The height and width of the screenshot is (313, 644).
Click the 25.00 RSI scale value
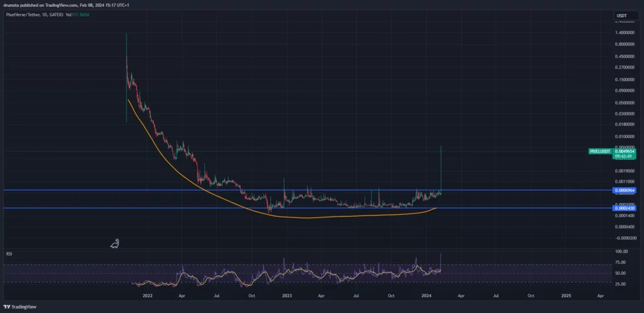coord(619,284)
